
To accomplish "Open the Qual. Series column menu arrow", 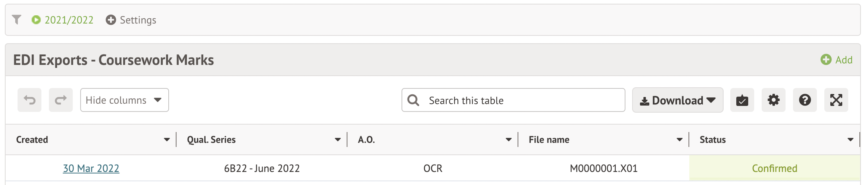I will 337,139.
